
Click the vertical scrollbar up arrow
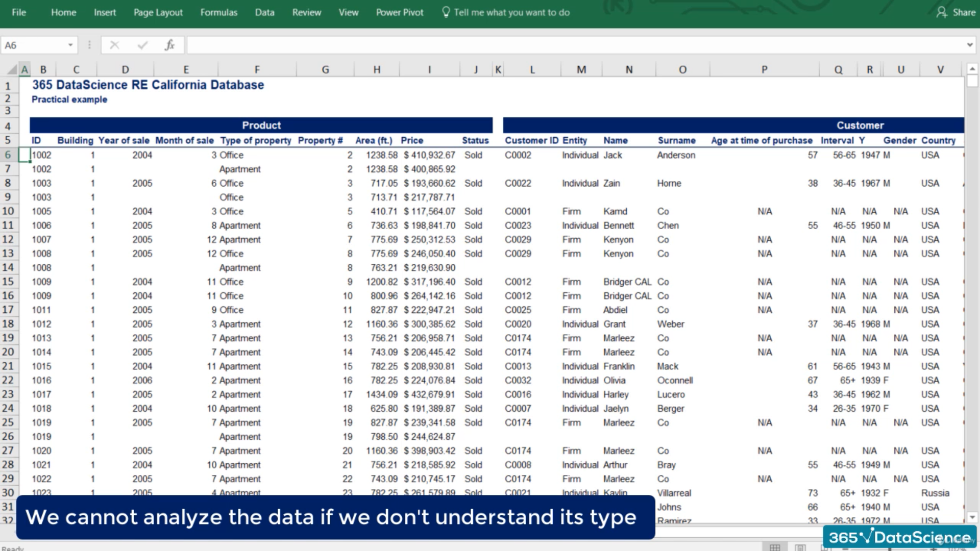click(x=972, y=69)
